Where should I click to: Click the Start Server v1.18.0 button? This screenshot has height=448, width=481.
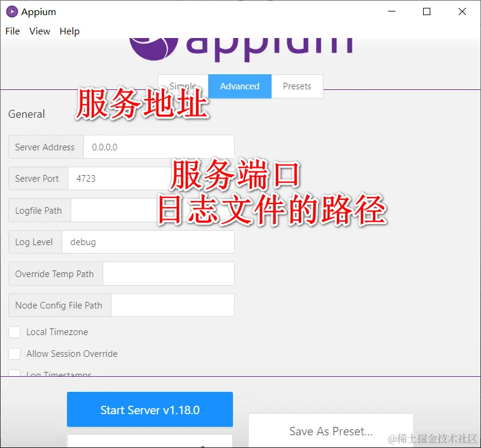[150, 409]
